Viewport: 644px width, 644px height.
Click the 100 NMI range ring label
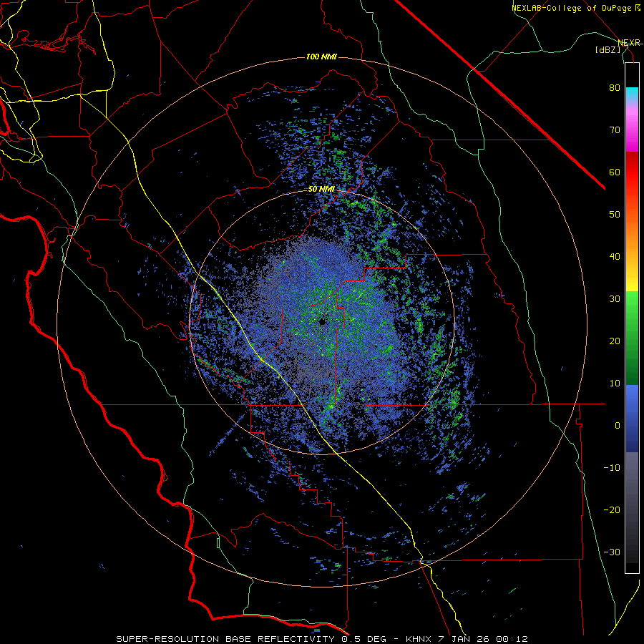(321, 57)
